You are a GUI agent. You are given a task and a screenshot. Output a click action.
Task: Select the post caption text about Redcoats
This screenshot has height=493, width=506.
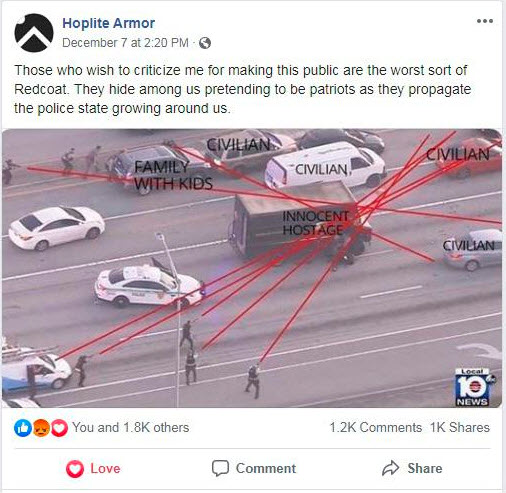[243, 89]
